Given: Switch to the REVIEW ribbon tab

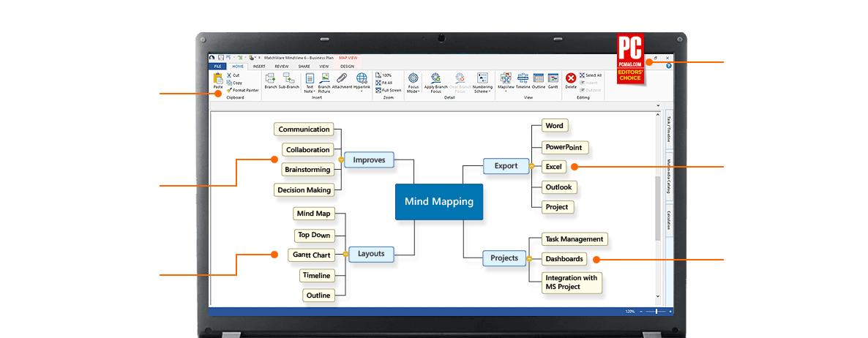Looking at the screenshot, I should tap(281, 67).
